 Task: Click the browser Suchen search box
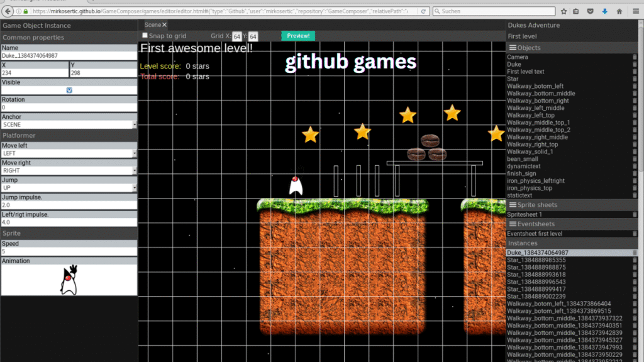click(494, 11)
